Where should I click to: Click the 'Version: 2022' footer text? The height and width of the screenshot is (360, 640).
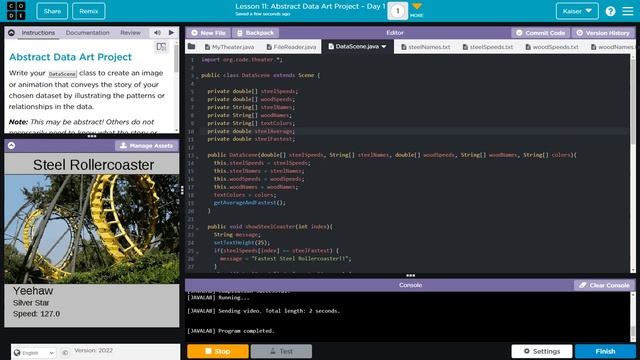click(93, 350)
